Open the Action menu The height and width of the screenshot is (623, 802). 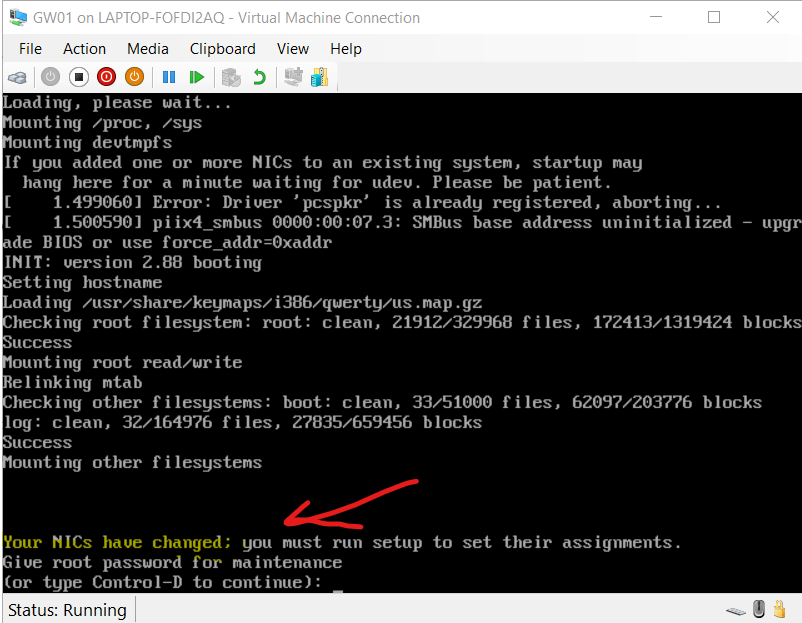click(x=84, y=49)
